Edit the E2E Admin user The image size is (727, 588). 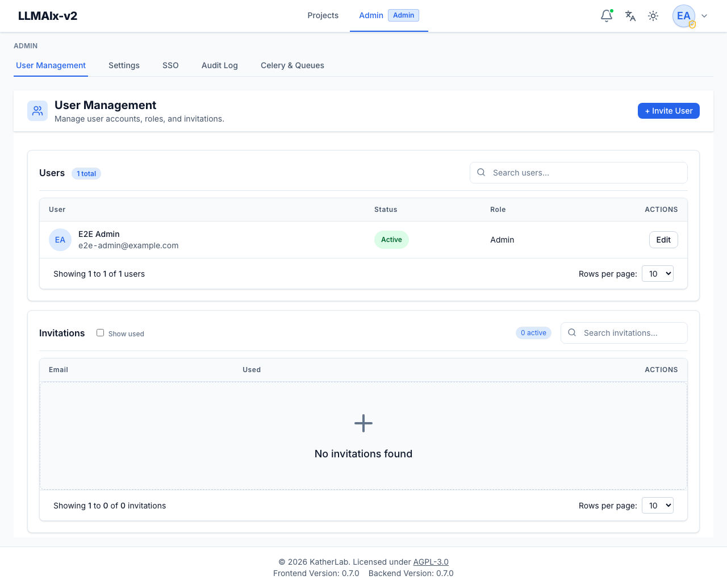pos(663,240)
